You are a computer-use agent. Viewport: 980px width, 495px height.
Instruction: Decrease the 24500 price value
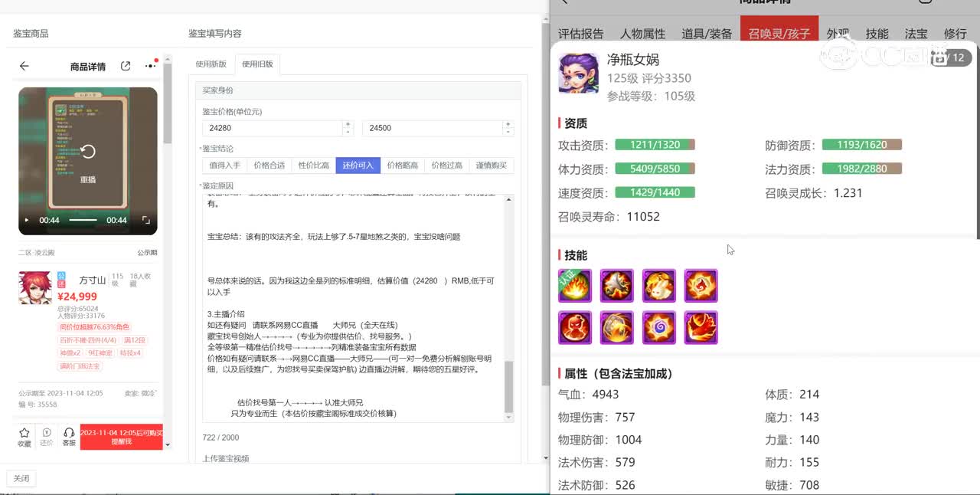(x=508, y=132)
